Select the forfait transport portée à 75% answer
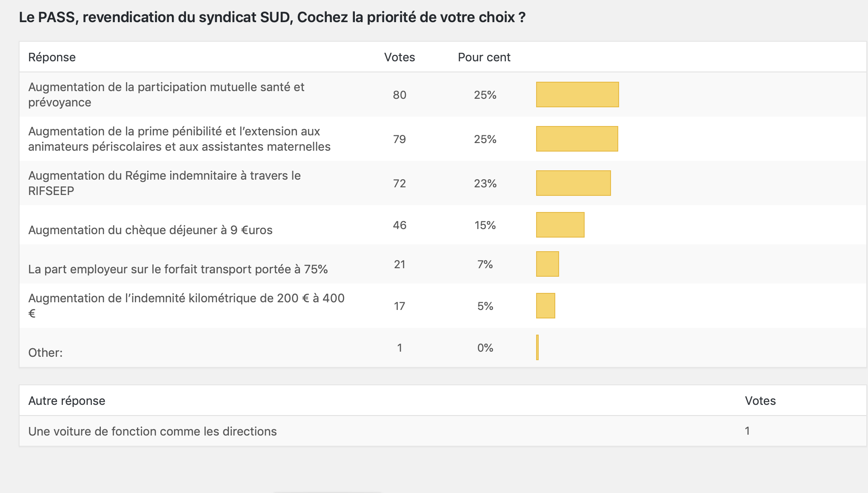 [x=178, y=269]
